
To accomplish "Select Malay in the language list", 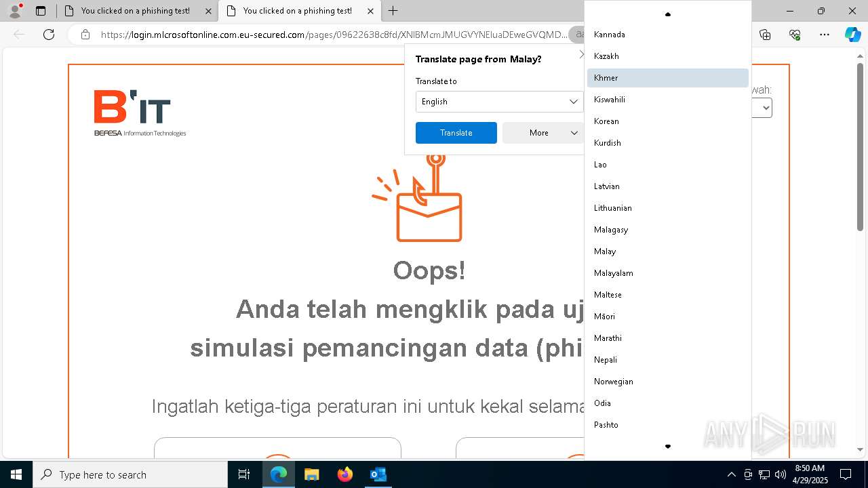I will tap(668, 251).
